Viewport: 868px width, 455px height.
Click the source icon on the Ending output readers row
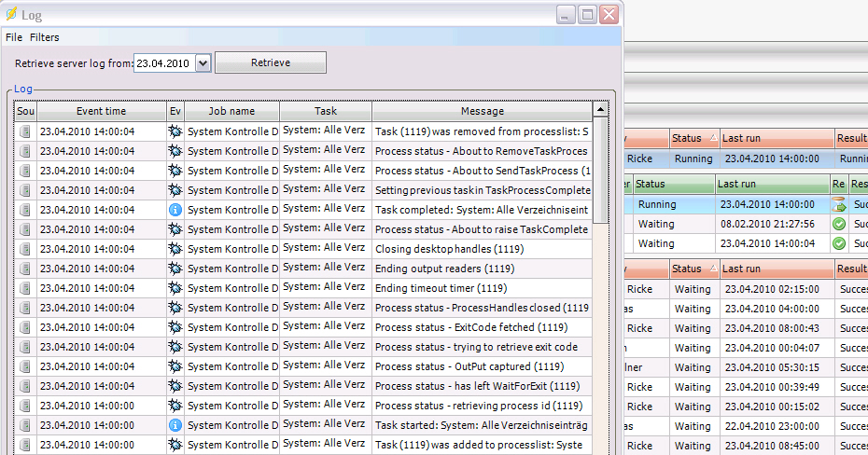(25, 269)
